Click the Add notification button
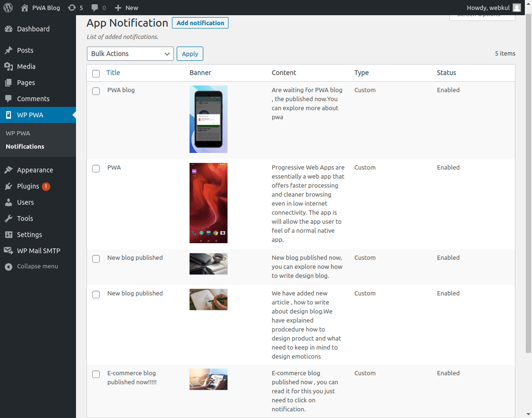The image size is (532, 418). click(200, 23)
